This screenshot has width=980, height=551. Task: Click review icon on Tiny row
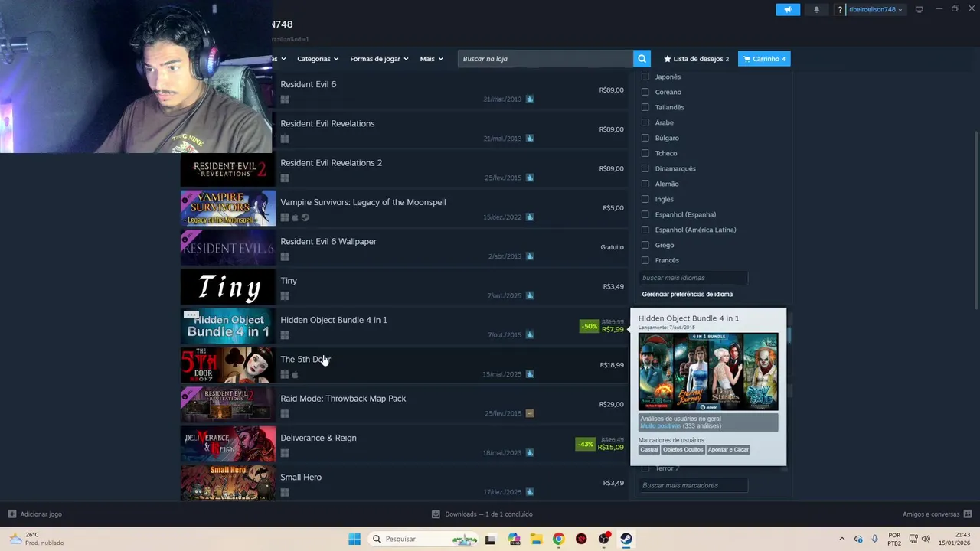pyautogui.click(x=529, y=295)
